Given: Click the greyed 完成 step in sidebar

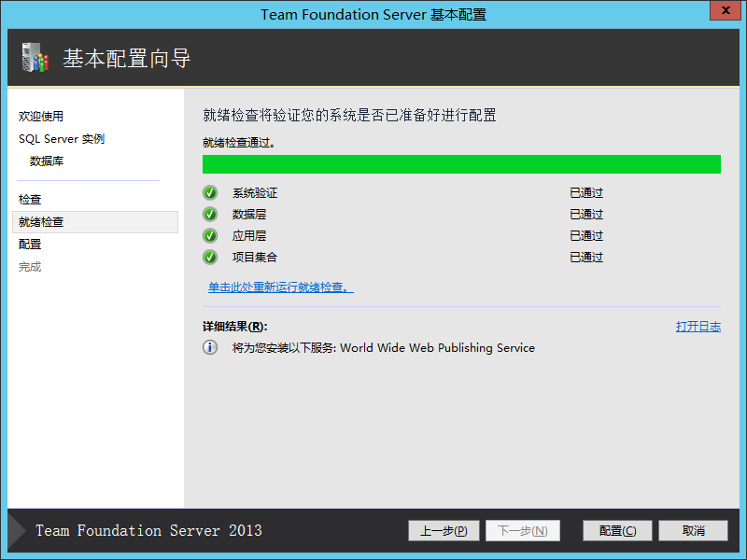Looking at the screenshot, I should pyautogui.click(x=30, y=267).
